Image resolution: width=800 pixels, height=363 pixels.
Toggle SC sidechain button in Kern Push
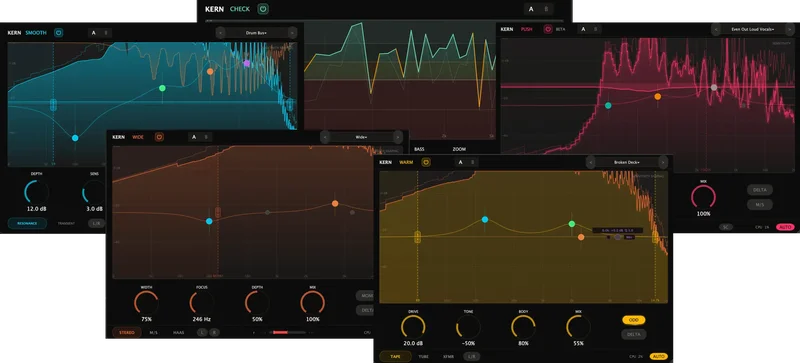[x=726, y=227]
